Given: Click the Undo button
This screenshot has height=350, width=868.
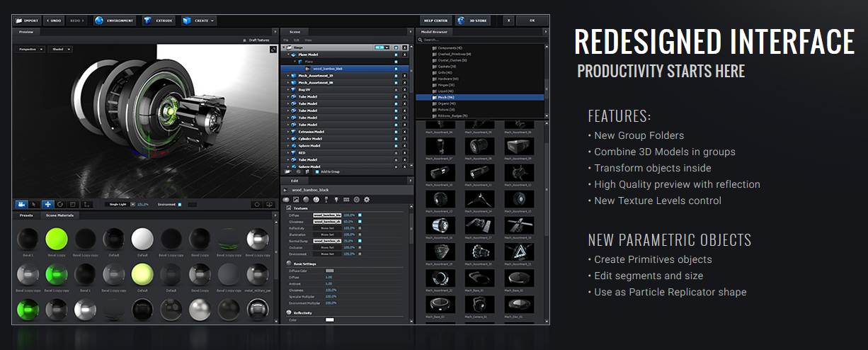Looking at the screenshot, I should pos(55,21).
